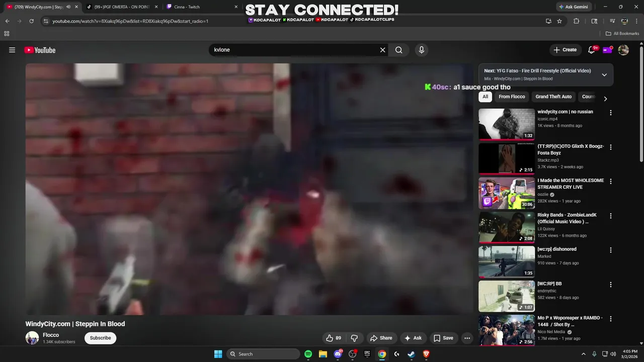Open Steam from the taskbar

pyautogui.click(x=411, y=354)
